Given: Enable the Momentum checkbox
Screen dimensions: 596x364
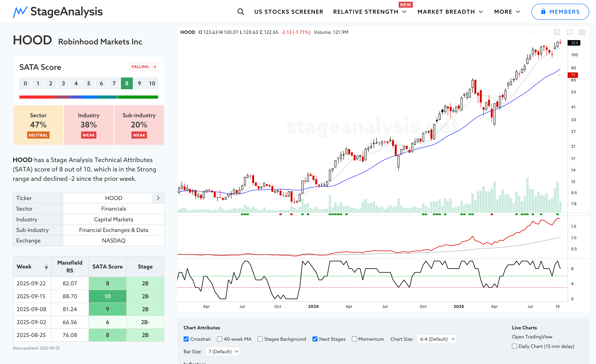Looking at the screenshot, I should click(354, 339).
